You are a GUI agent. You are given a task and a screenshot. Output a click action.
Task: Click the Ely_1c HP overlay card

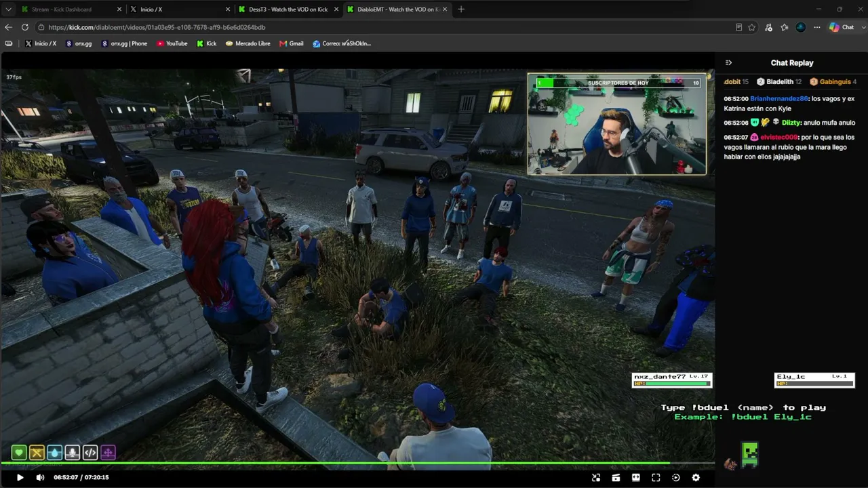pos(814,380)
